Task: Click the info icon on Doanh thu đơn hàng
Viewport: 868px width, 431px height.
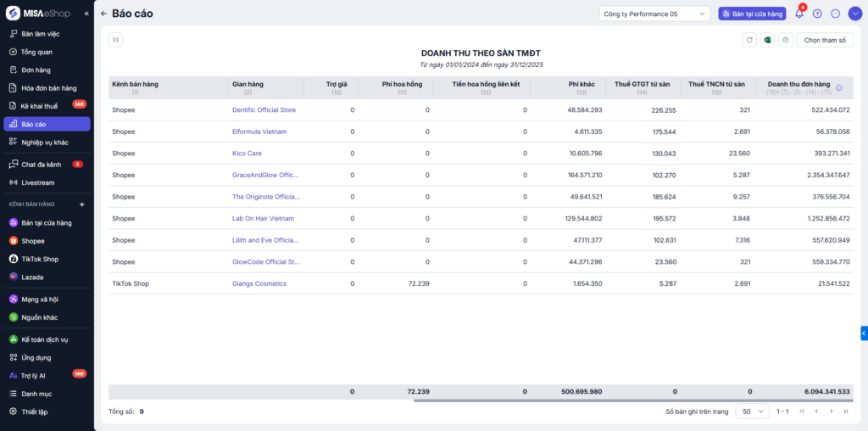Action: click(x=839, y=87)
